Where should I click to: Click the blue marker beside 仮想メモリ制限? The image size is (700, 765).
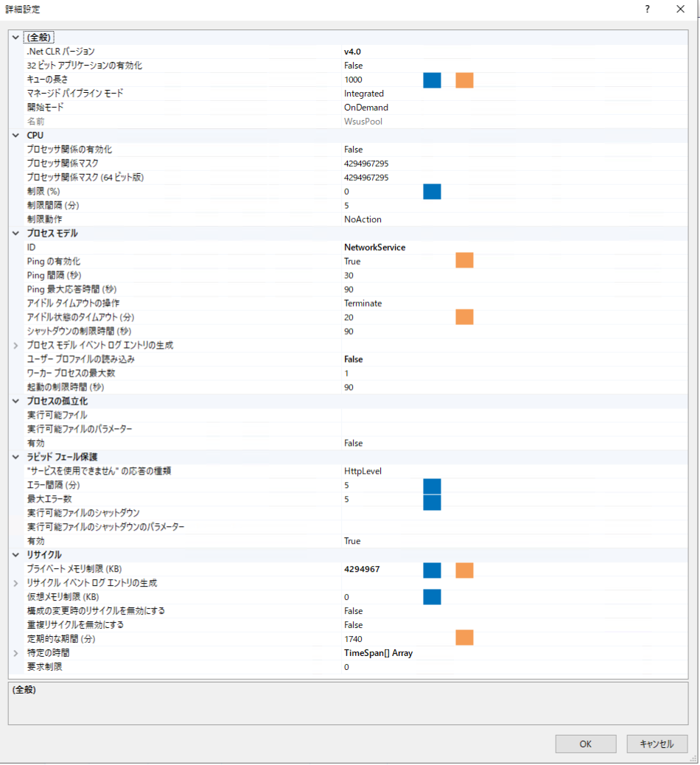(x=432, y=597)
